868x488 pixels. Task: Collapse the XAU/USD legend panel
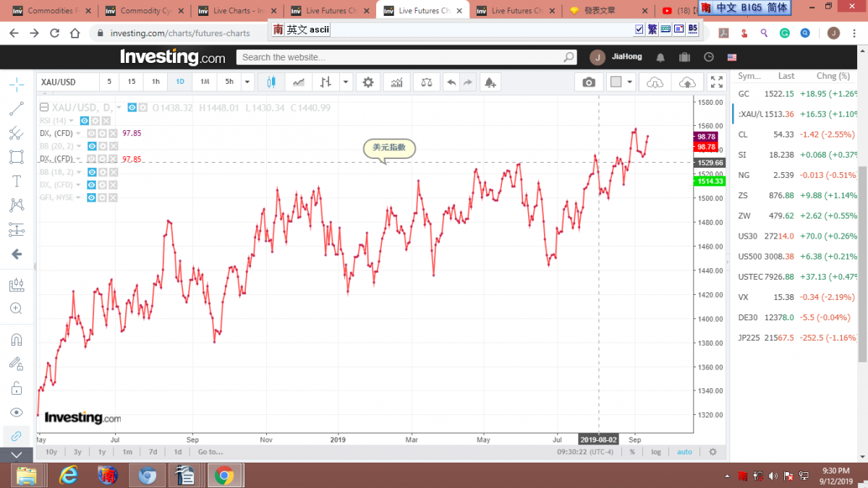coord(44,108)
